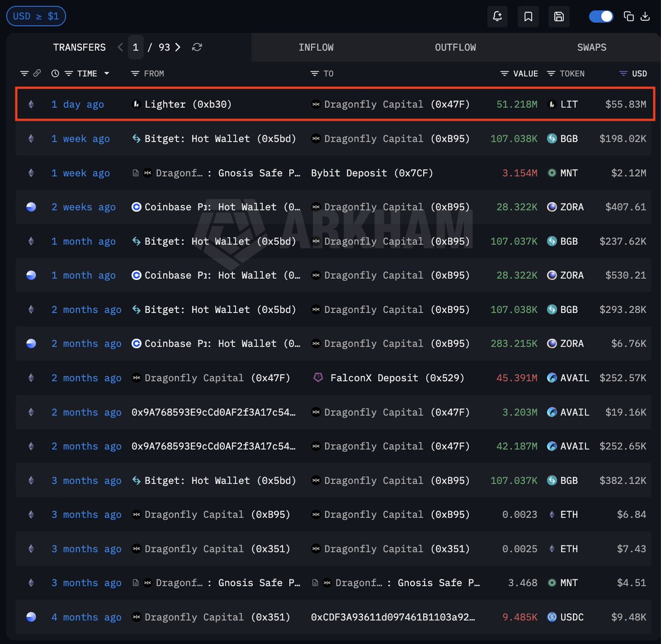Image resolution: width=661 pixels, height=644 pixels.
Task: Click FalconX Deposit (0x529) recipient
Action: coord(397,378)
